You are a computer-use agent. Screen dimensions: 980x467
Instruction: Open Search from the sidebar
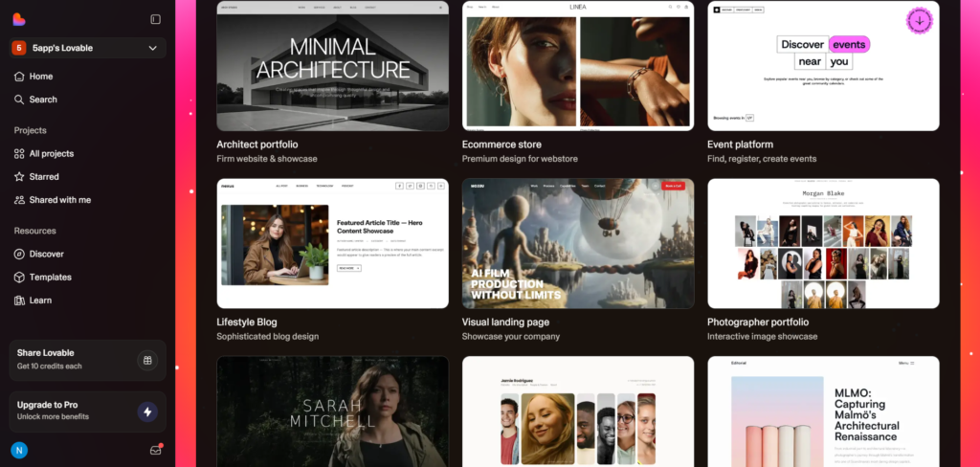click(x=42, y=100)
